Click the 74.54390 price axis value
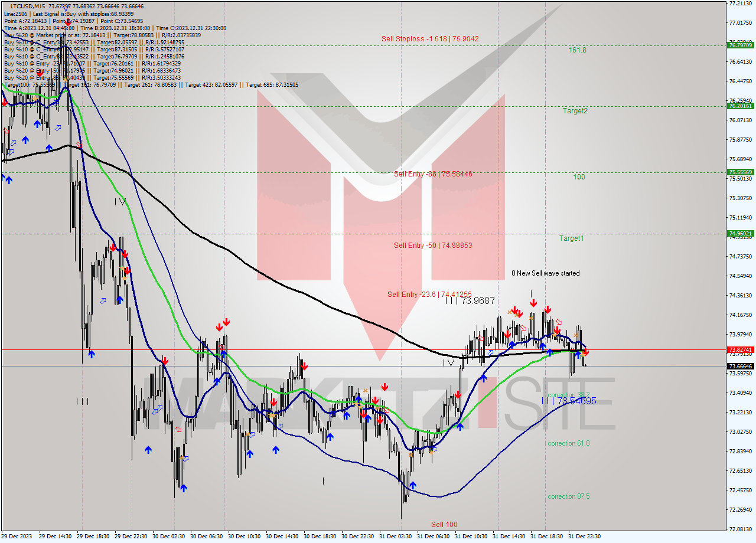Screen dimensions: 756x543 (x=741, y=276)
